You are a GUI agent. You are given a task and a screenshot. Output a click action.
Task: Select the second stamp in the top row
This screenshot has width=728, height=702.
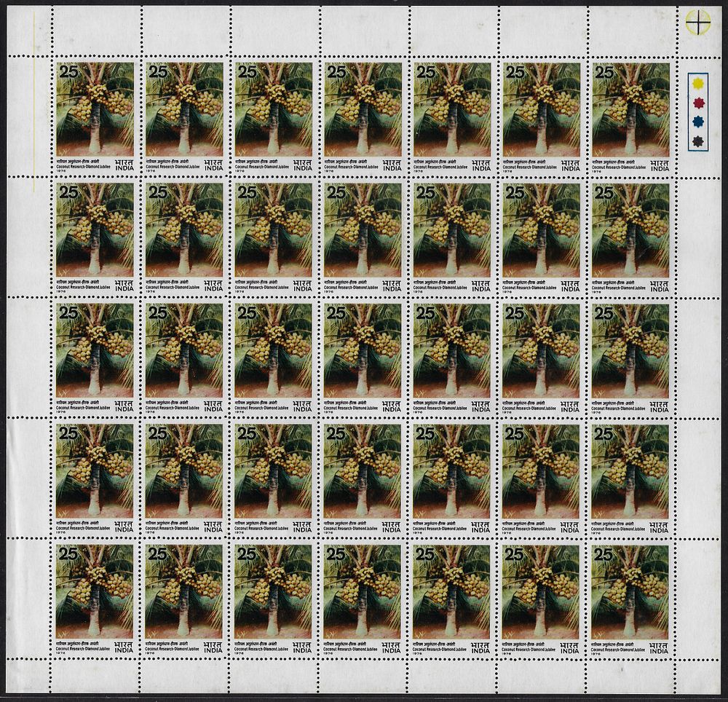click(x=184, y=117)
